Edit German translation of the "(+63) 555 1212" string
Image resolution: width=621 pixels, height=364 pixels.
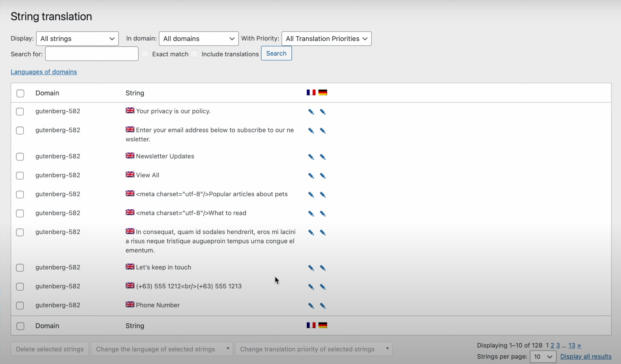point(323,287)
